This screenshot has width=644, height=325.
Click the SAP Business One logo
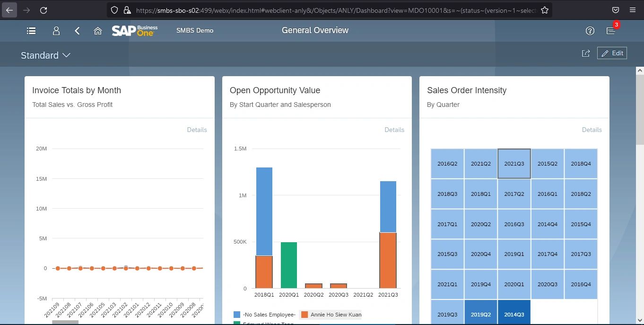click(134, 30)
